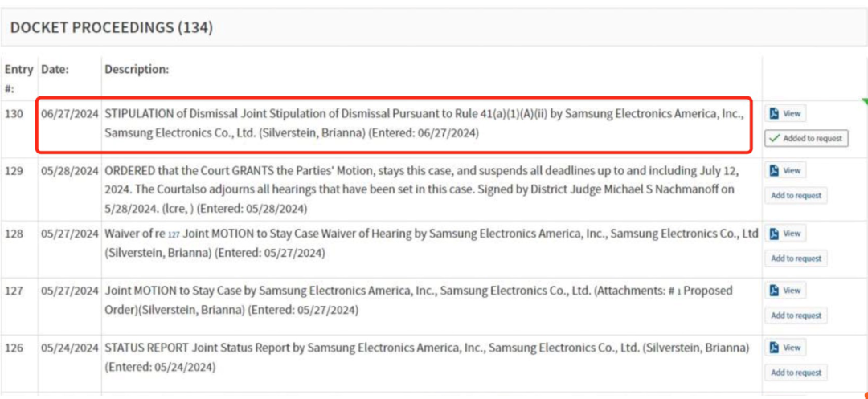
Task: Click the 127 reference link in entry 128
Action: pyautogui.click(x=174, y=234)
